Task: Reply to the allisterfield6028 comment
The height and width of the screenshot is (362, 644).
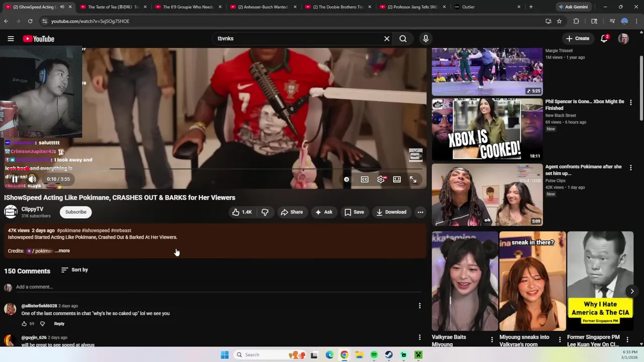Action: click(59, 324)
